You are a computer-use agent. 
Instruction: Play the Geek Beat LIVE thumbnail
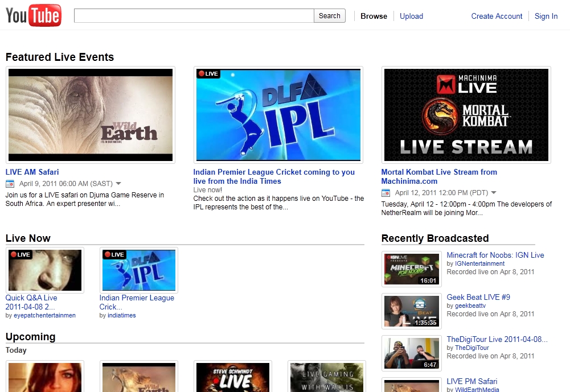pos(412,311)
